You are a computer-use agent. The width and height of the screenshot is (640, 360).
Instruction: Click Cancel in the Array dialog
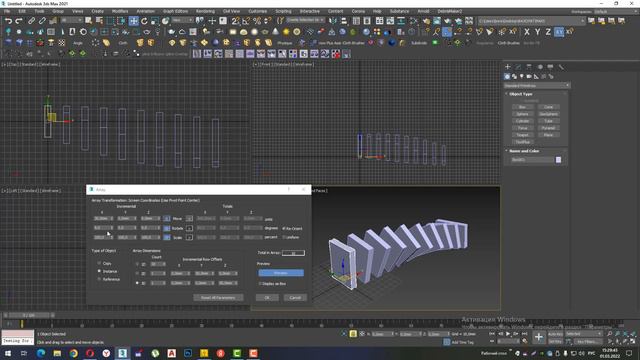click(x=295, y=298)
